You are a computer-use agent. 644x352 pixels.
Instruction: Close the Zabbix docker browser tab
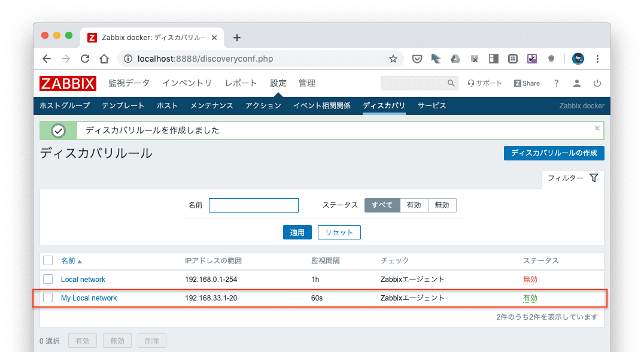tap(214, 38)
